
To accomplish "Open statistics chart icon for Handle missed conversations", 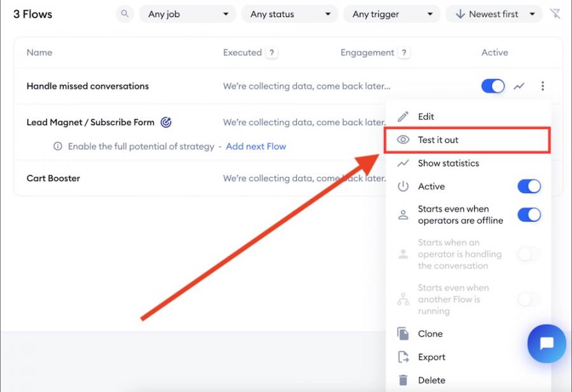I will 519,86.
